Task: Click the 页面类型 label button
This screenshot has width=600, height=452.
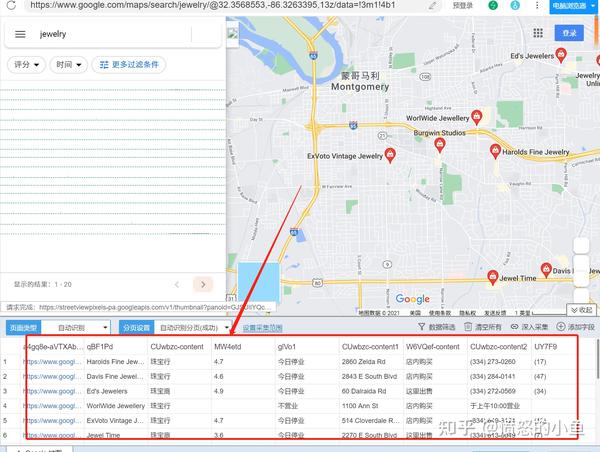Action: click(x=23, y=328)
